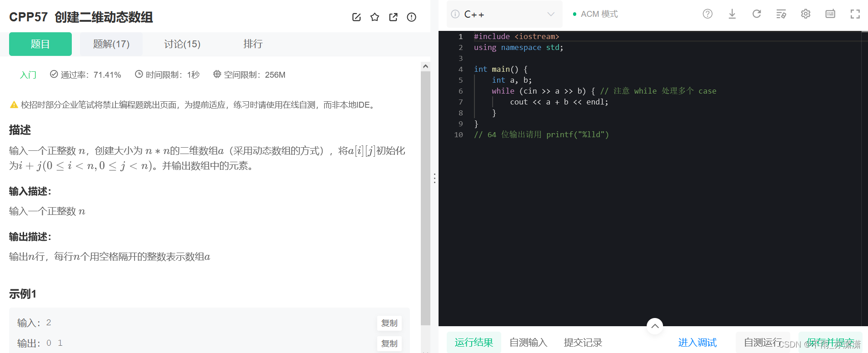The image size is (868, 353).
Task: Click the 示例1 heading
Action: 23,294
